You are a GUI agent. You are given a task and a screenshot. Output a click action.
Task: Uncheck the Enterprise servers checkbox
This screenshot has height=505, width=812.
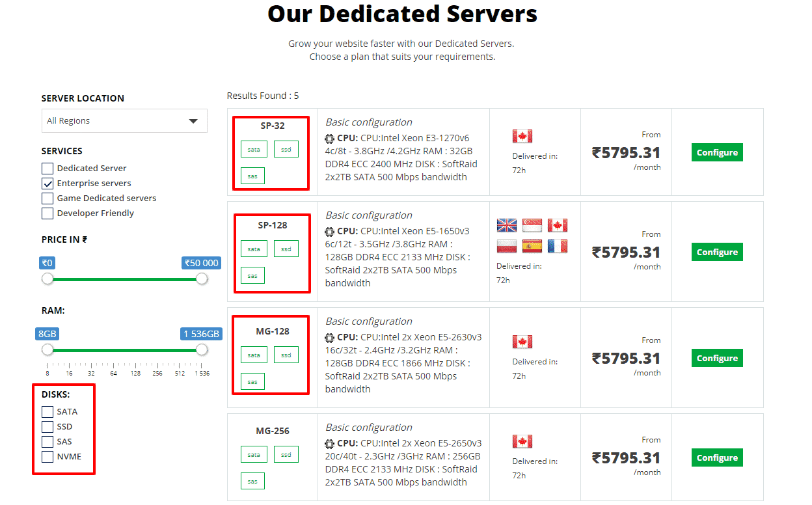47,184
